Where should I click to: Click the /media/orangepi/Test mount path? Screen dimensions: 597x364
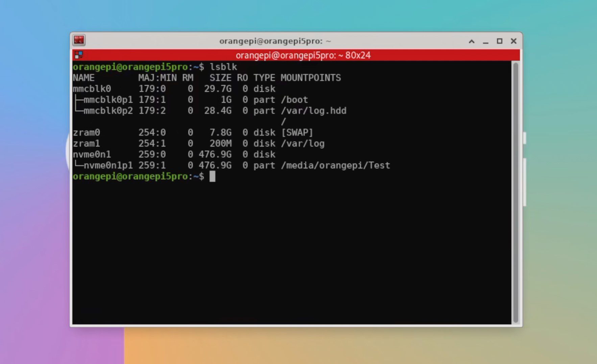pos(335,165)
